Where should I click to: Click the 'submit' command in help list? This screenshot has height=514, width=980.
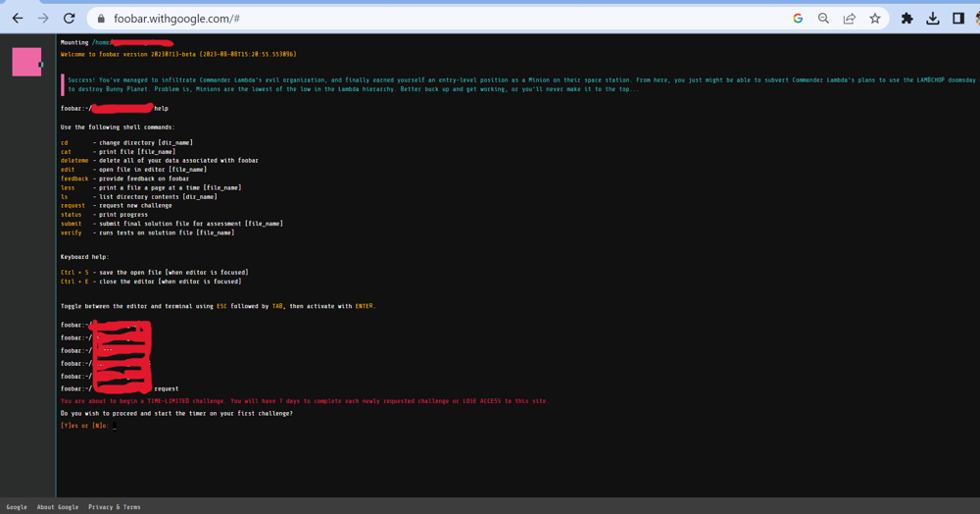pyautogui.click(x=72, y=224)
